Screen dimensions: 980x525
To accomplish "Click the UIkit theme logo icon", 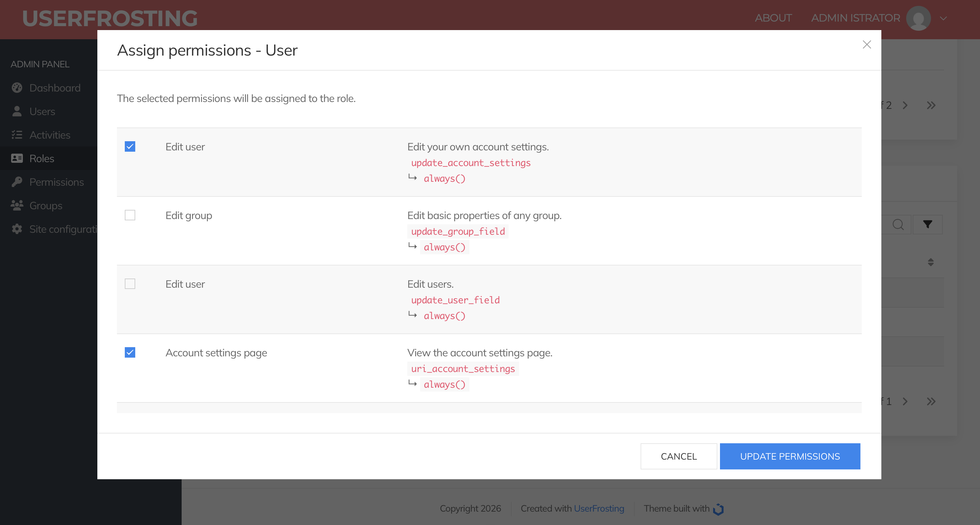I will [x=718, y=509].
